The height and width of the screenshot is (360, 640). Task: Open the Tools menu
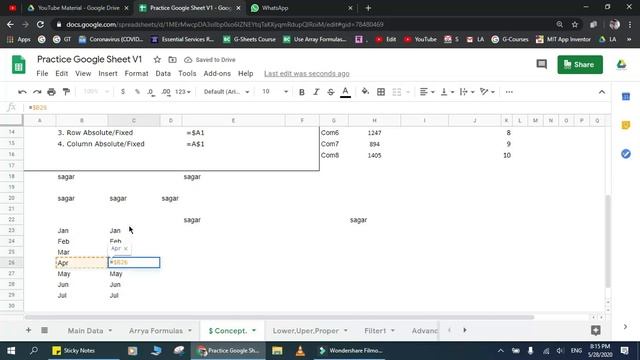click(x=187, y=73)
